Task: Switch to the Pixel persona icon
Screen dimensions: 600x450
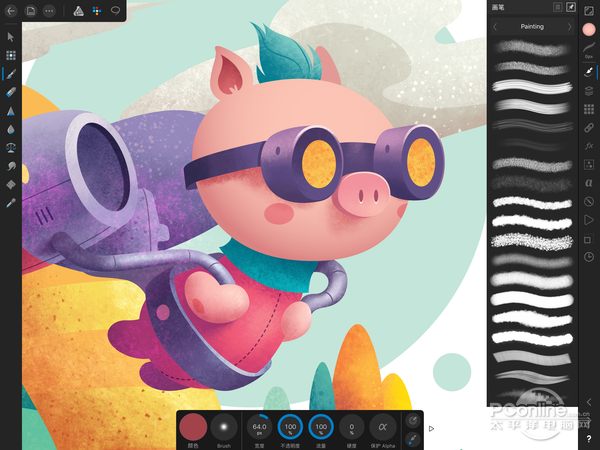Action: click(97, 11)
